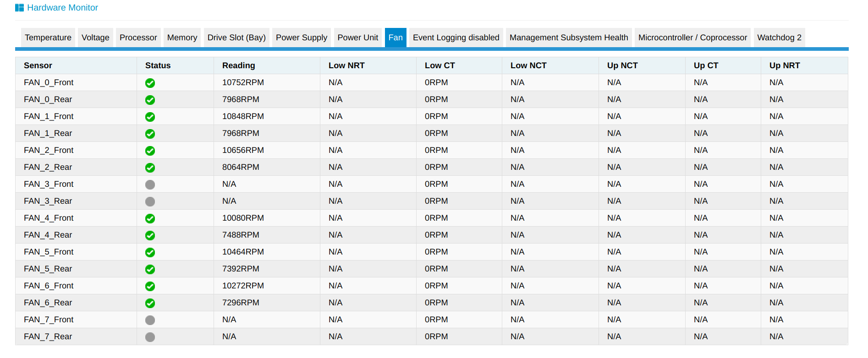The width and height of the screenshot is (868, 358).
Task: Click the 10272RPM reading value
Action: pyautogui.click(x=243, y=286)
